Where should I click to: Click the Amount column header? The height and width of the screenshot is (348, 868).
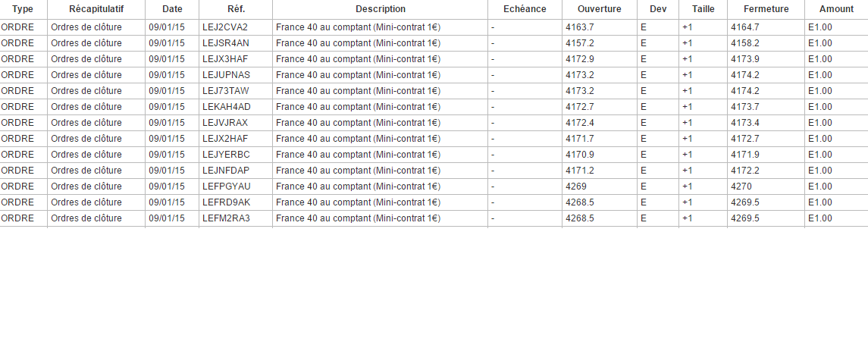click(835, 9)
